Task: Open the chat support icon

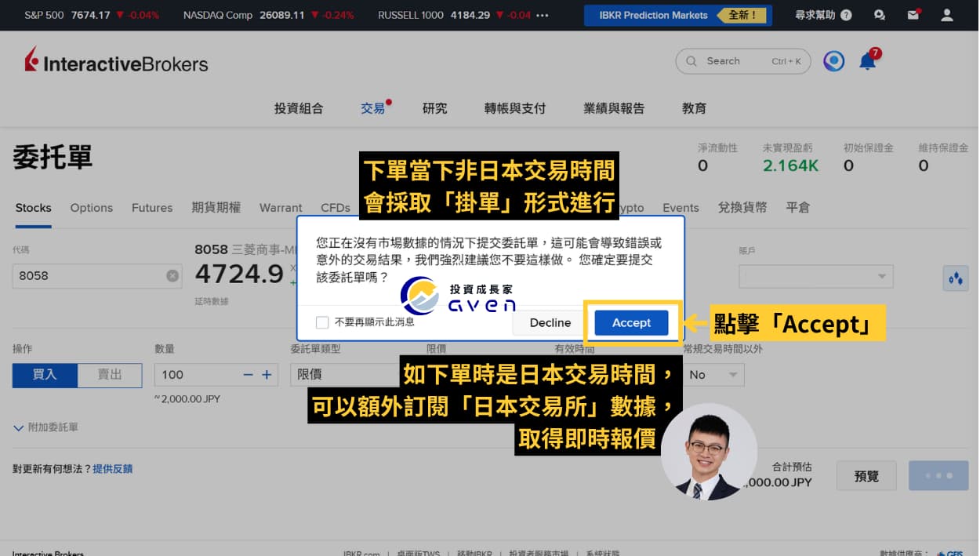Action: [x=880, y=15]
